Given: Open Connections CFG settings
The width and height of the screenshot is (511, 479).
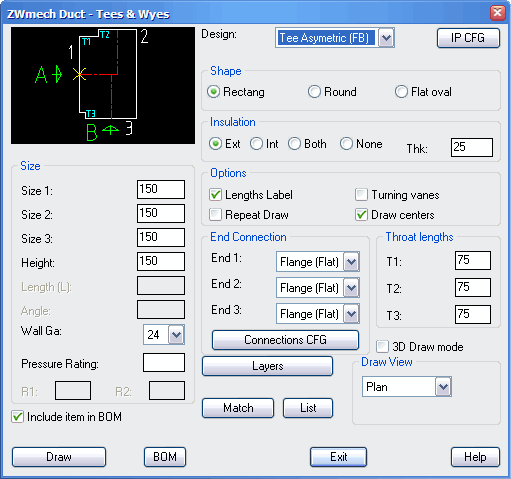Looking at the screenshot, I should tap(285, 340).
